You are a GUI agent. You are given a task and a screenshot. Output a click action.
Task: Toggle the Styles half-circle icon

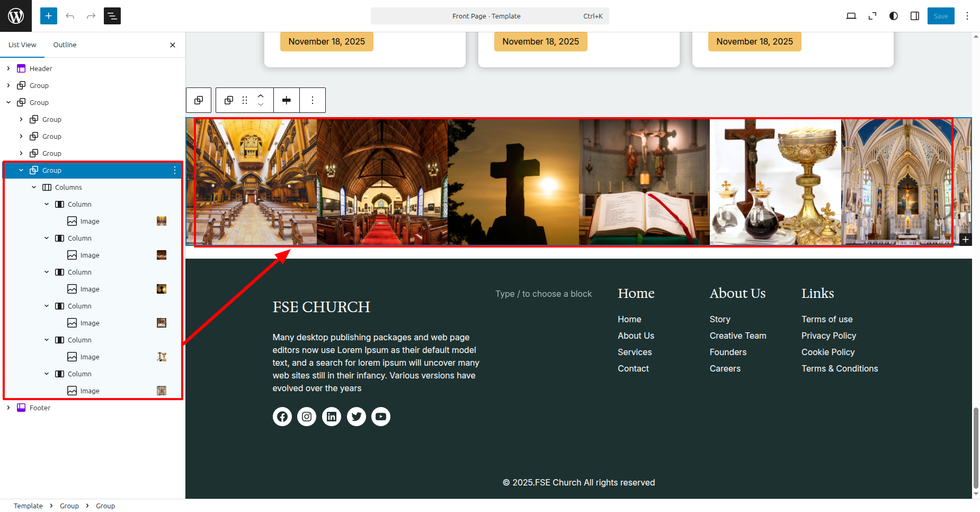pos(894,16)
